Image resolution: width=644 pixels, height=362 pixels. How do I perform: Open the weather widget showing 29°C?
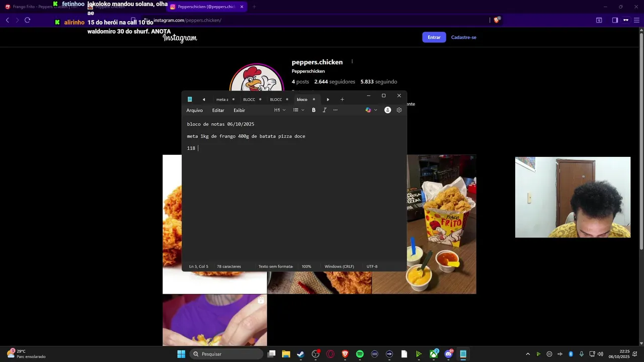coord(26,354)
